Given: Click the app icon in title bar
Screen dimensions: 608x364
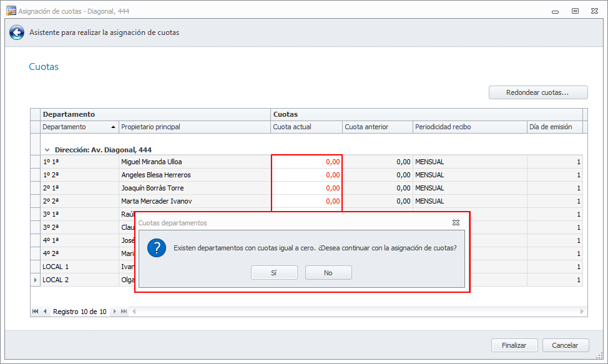Looking at the screenshot, I should [11, 11].
